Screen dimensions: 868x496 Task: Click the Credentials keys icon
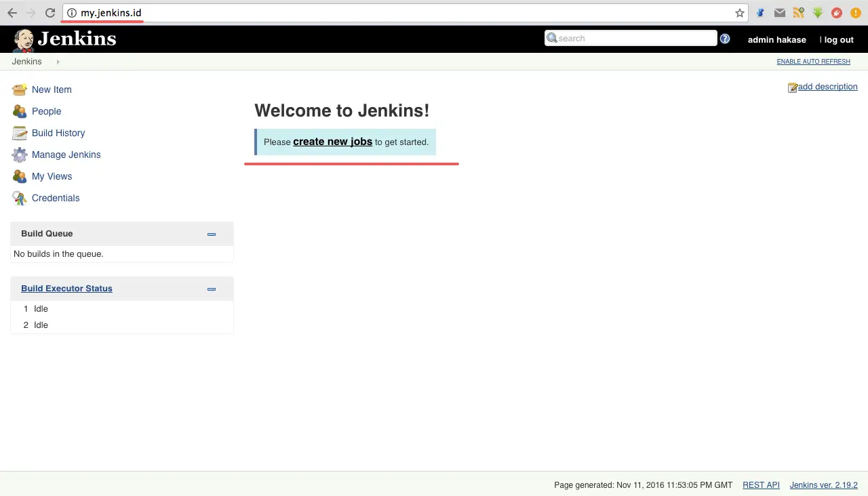19,198
